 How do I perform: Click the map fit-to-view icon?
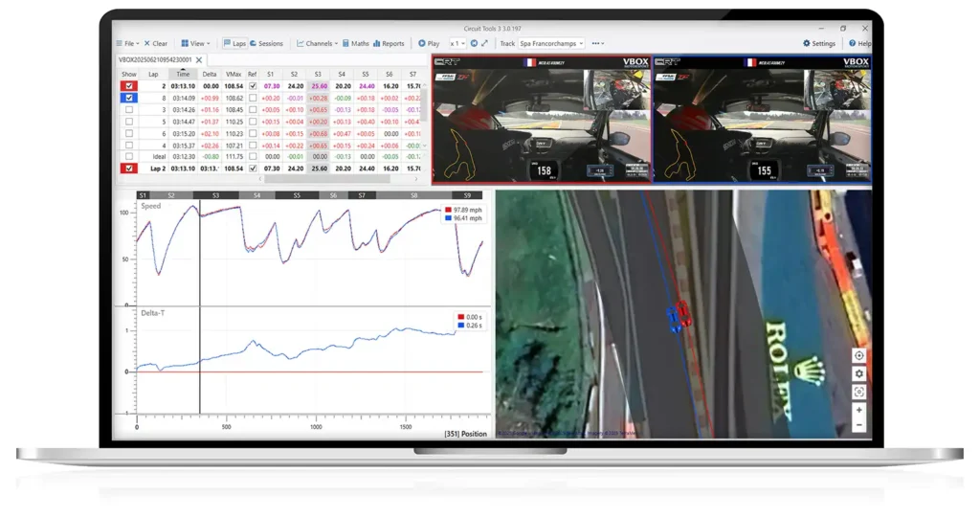click(858, 392)
